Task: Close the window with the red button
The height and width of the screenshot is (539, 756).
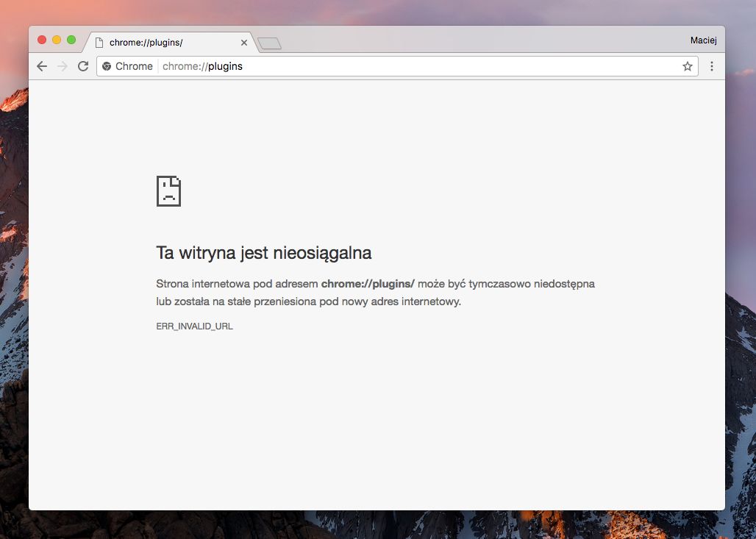Action: (x=42, y=40)
